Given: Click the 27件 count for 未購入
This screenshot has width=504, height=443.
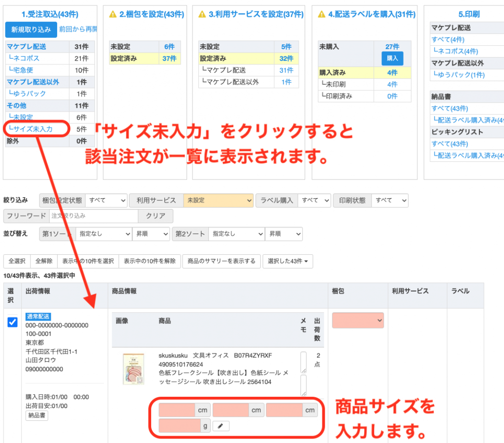Looking at the screenshot, I should 392,47.
